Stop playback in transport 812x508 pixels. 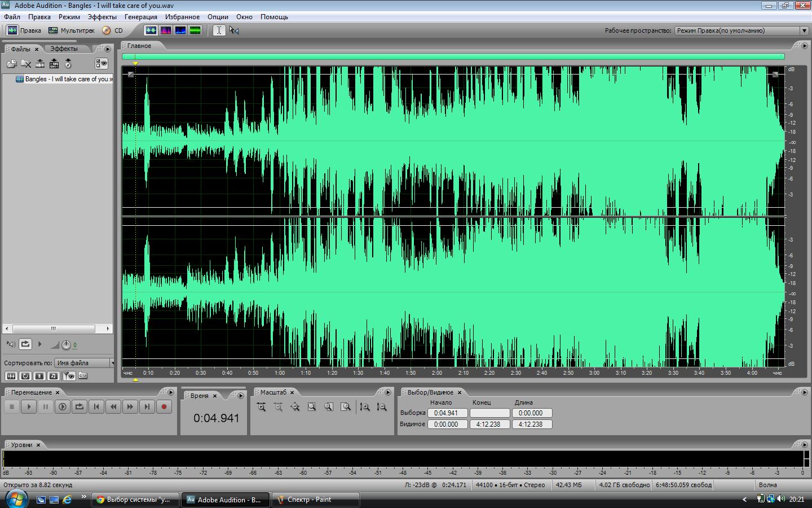(12, 406)
